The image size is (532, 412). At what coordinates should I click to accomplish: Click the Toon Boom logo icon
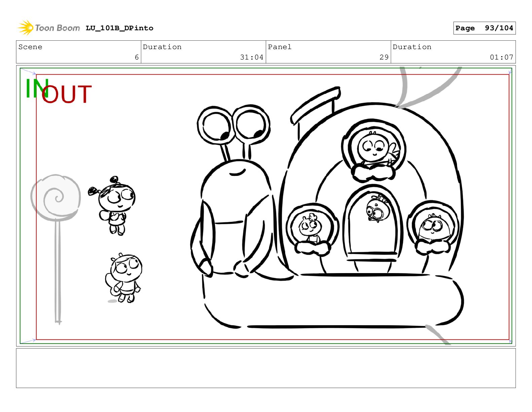(26, 28)
